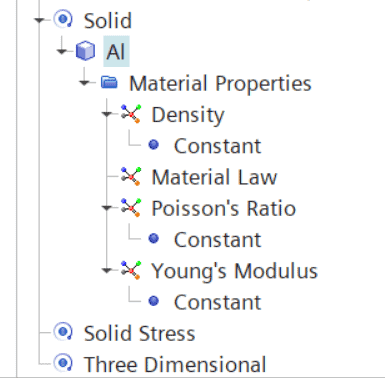Select Constant under Young's Modulus
Image resolution: width=385 pixels, height=378 pixels.
(x=217, y=302)
